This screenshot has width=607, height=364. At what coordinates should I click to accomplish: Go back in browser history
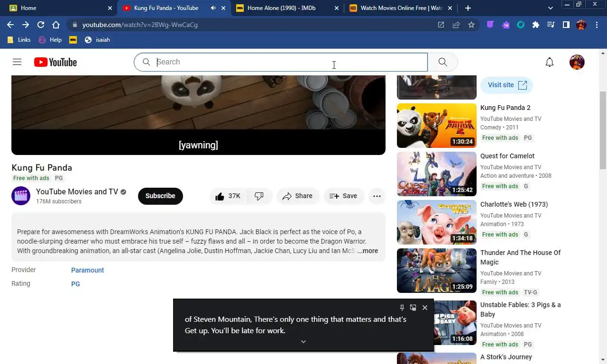coord(10,25)
